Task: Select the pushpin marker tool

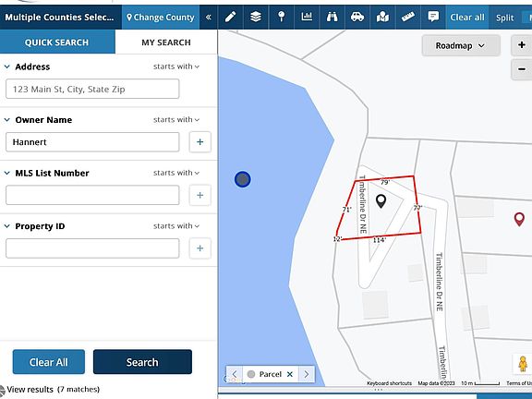Action: (282, 17)
